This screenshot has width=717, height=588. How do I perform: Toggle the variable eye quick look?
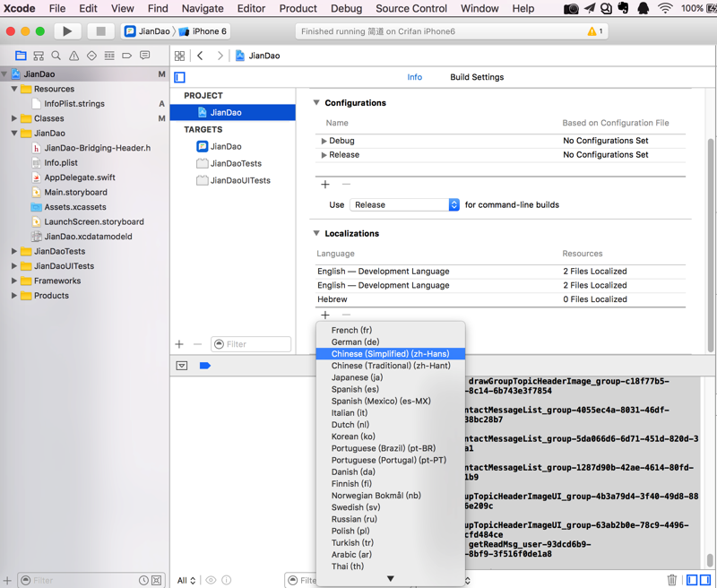pyautogui.click(x=211, y=580)
